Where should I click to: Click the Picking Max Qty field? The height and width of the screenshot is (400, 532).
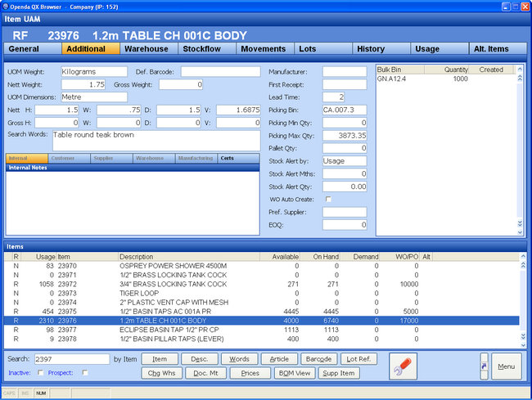click(345, 136)
